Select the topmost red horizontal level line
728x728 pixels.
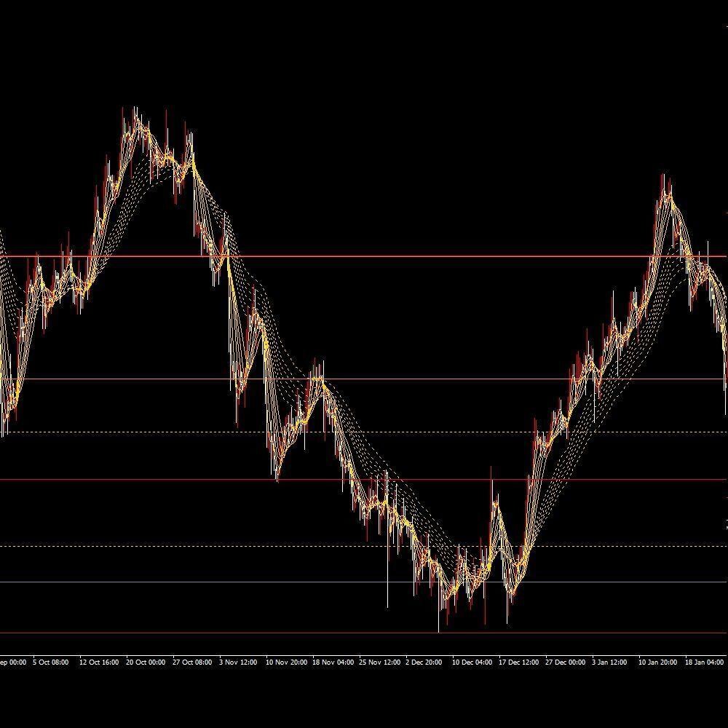click(364, 256)
